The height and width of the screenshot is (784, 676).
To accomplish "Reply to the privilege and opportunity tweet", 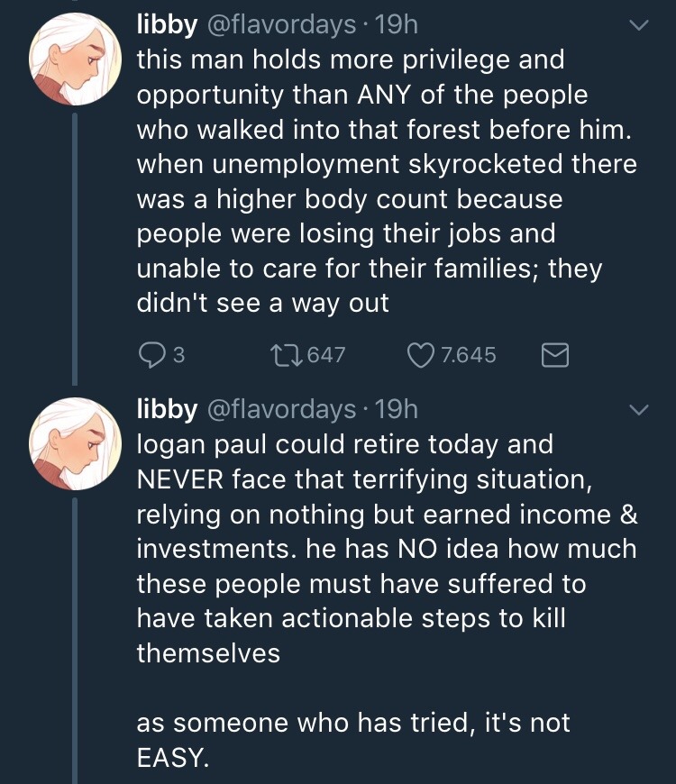I will tap(149, 355).
